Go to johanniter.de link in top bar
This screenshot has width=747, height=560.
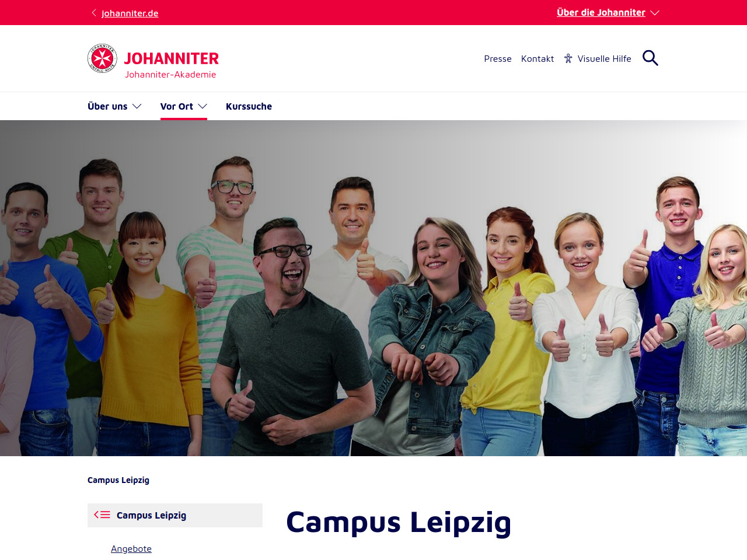click(x=130, y=13)
